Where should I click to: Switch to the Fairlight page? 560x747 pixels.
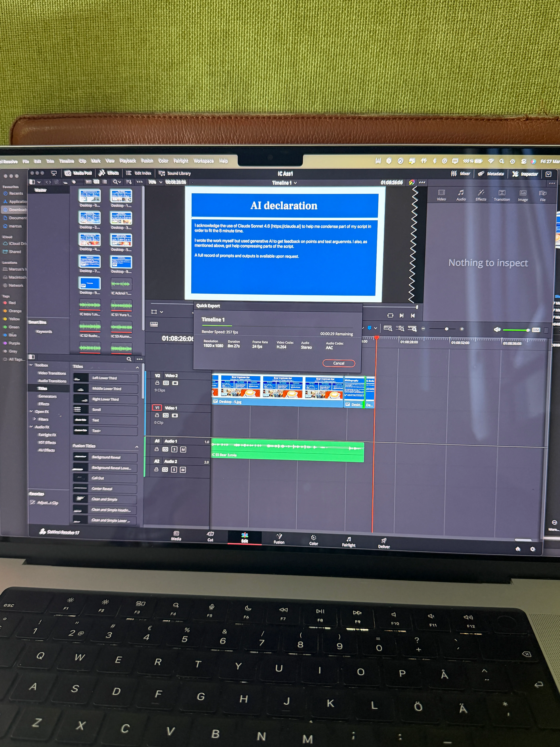[349, 542]
